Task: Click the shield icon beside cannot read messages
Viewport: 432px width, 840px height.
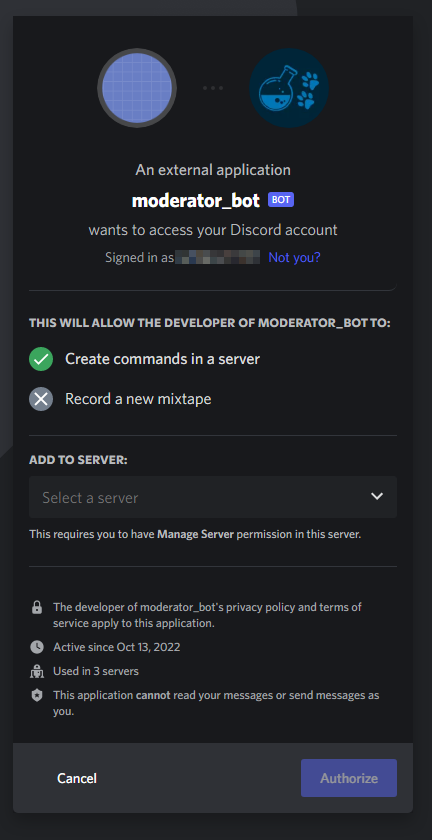Action: pos(36,695)
